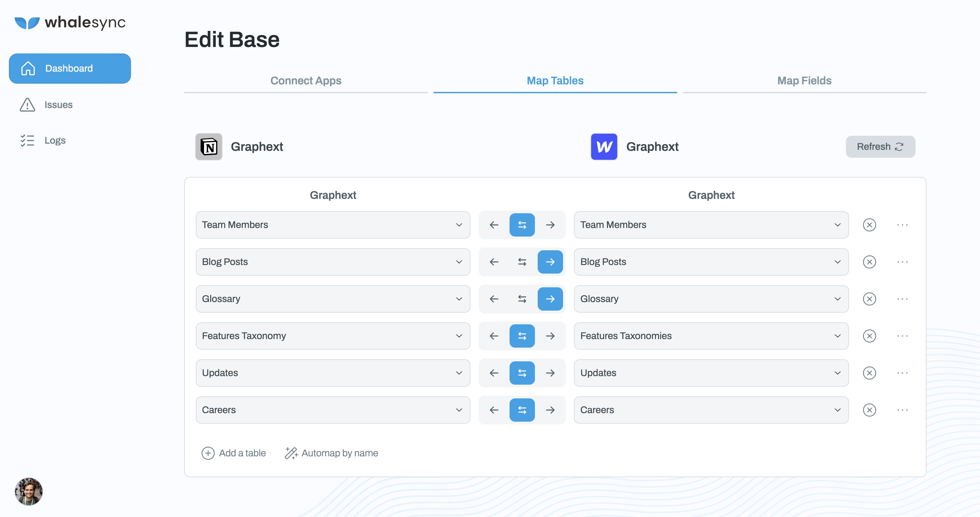Expand the left Careers table dropdown
980x517 pixels.
click(x=333, y=410)
